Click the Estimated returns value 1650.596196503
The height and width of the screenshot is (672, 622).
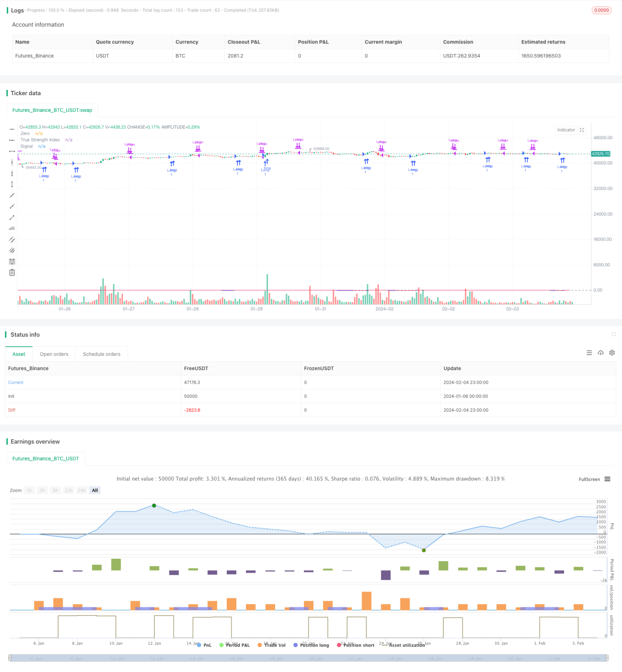(541, 56)
